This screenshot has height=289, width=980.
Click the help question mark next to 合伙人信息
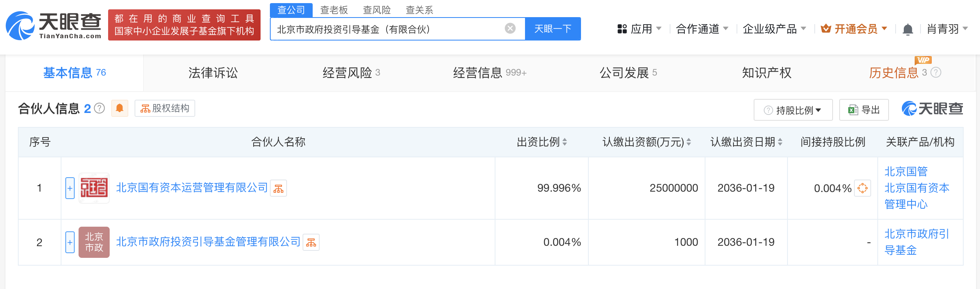tap(100, 108)
